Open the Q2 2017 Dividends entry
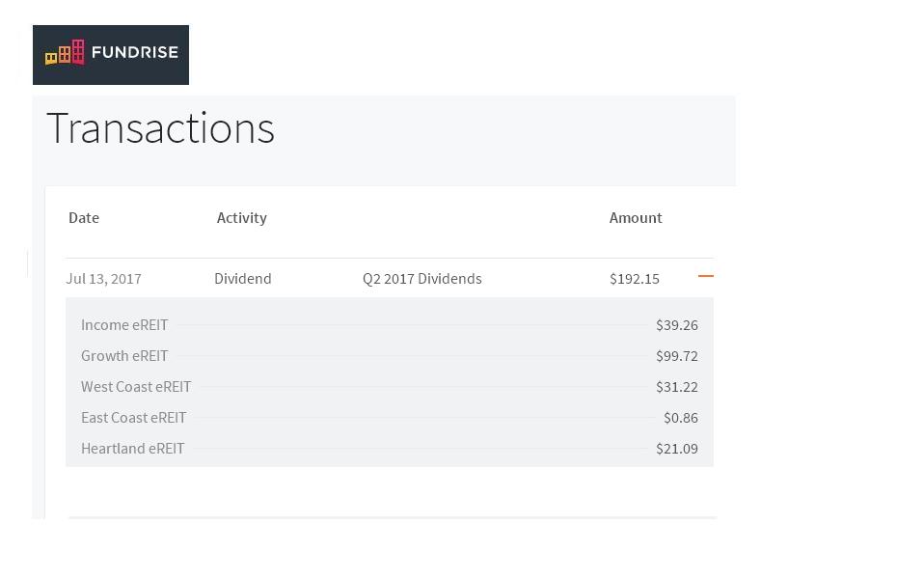Viewport: 924px width, 579px height. coord(421,279)
